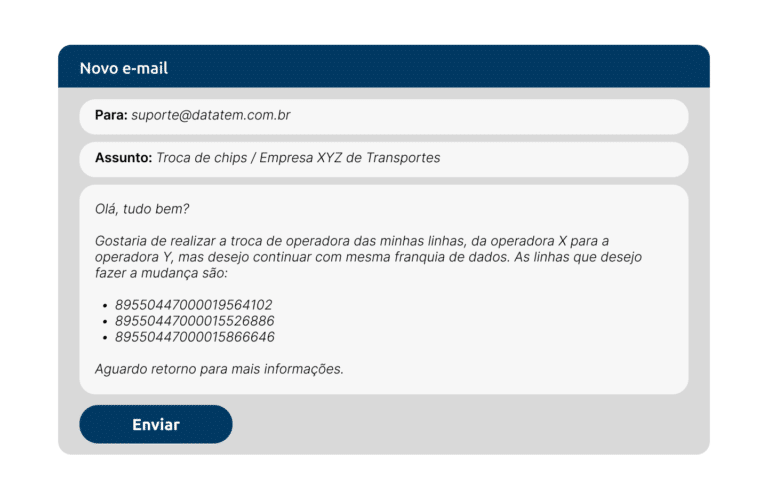Click the bold Para: label
This screenshot has width=768, height=500.
tap(111, 115)
